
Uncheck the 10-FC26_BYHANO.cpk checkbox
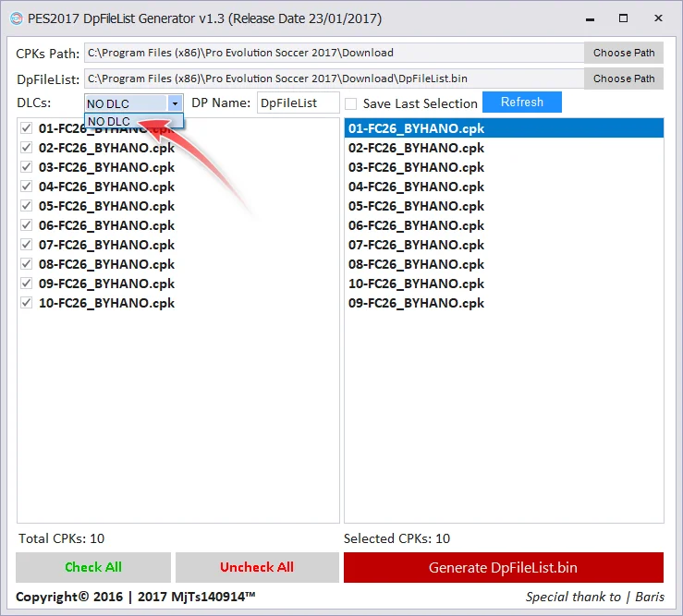pos(27,303)
